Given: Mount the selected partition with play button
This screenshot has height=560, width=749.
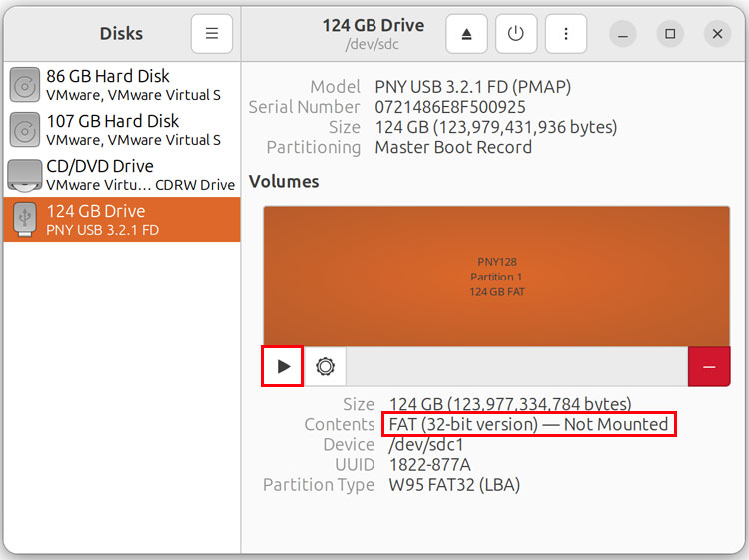Looking at the screenshot, I should pyautogui.click(x=283, y=366).
